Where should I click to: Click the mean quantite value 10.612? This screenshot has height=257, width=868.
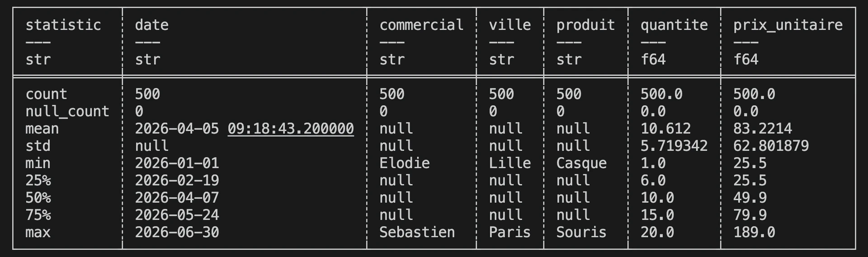pyautogui.click(x=665, y=129)
